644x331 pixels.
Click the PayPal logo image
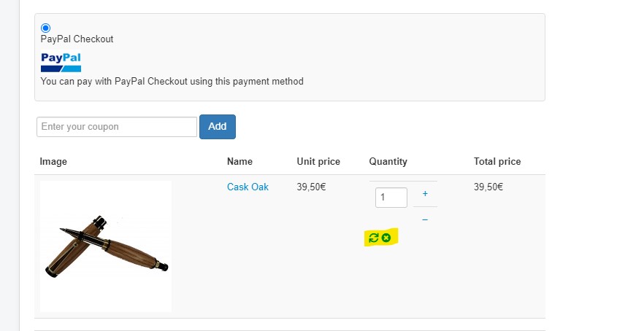[x=61, y=61]
